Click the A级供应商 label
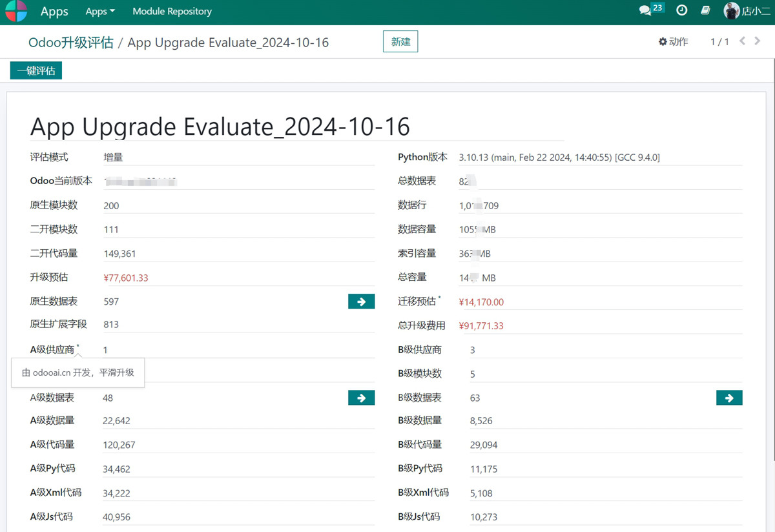The height and width of the screenshot is (532, 775). pos(52,349)
